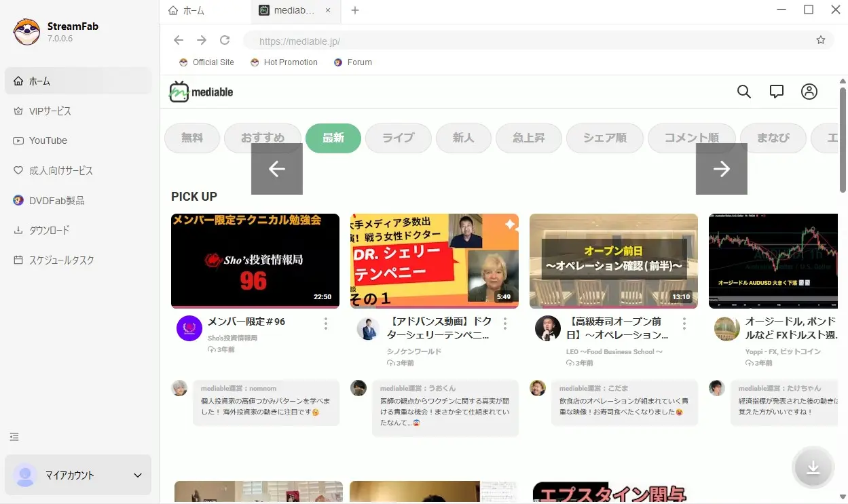848x504 pixels.
Task: Select the おすすめ category chip
Action: click(x=263, y=138)
